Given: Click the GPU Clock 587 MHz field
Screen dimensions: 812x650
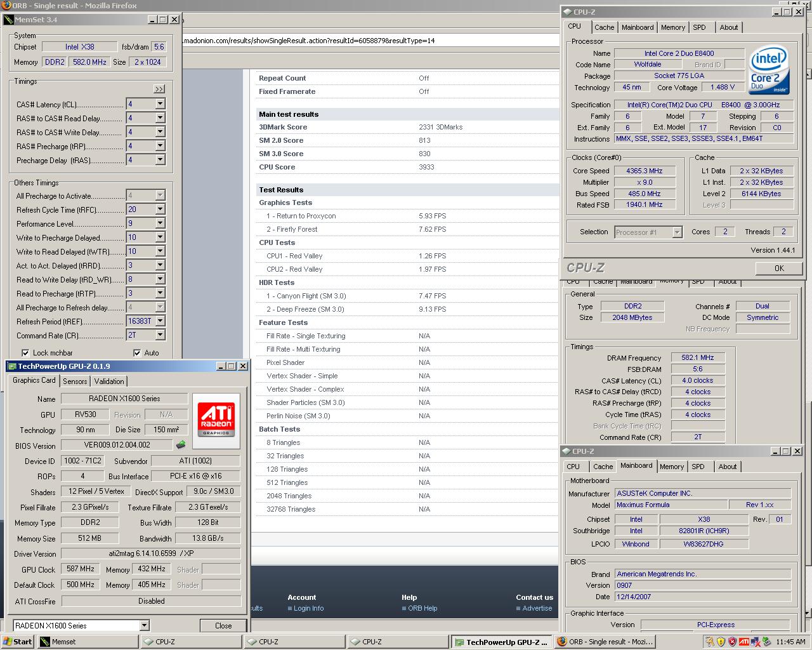Looking at the screenshot, I should tap(80, 569).
